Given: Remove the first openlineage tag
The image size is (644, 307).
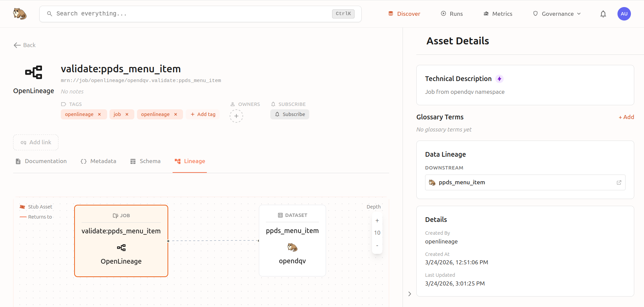Looking at the screenshot, I should click(99, 114).
